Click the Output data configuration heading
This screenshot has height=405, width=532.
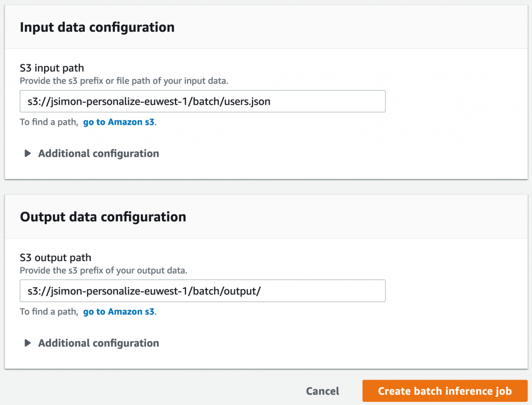(103, 217)
